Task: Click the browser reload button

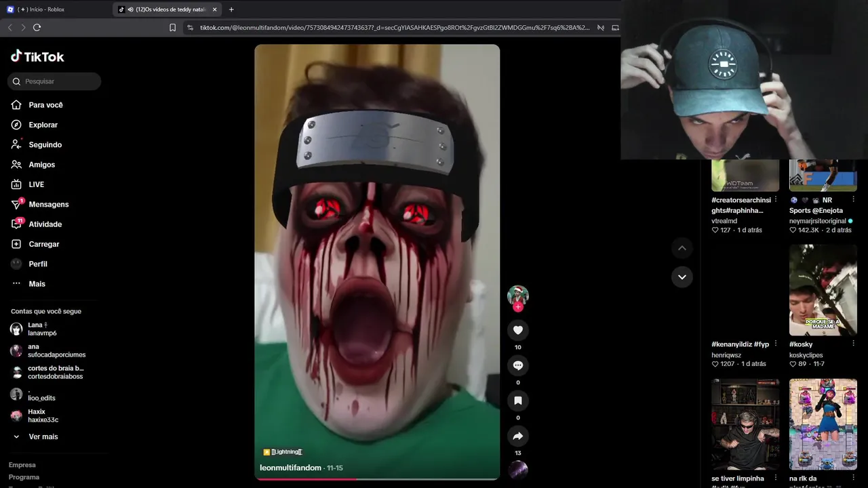Action: click(37, 28)
